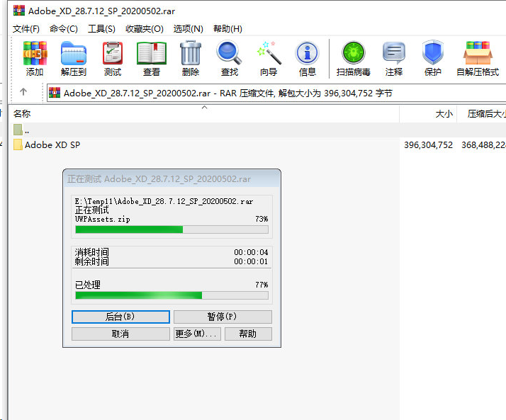This screenshot has width=506, height=420.
Task: Select the parent folder '..' row
Action: [x=203, y=130]
